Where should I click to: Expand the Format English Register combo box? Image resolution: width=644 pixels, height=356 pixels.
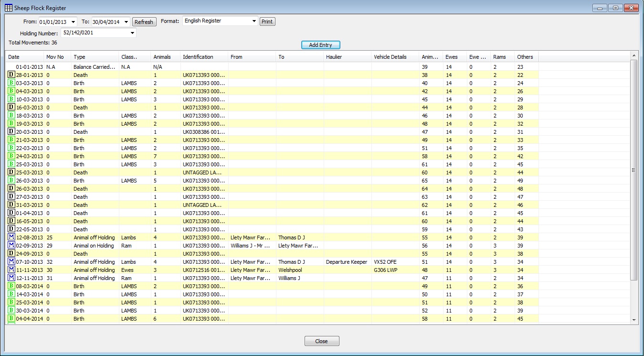coord(254,21)
